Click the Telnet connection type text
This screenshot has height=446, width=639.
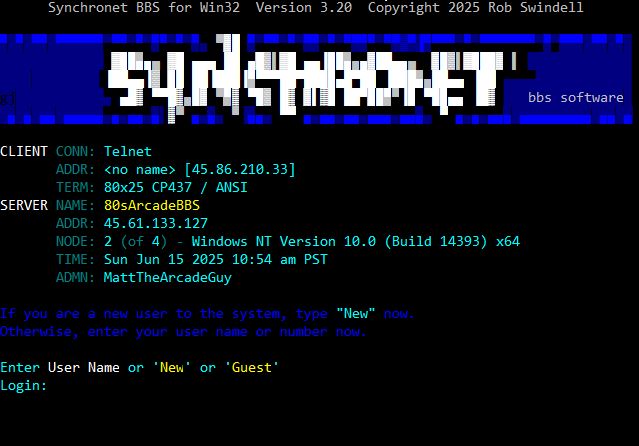tap(128, 151)
